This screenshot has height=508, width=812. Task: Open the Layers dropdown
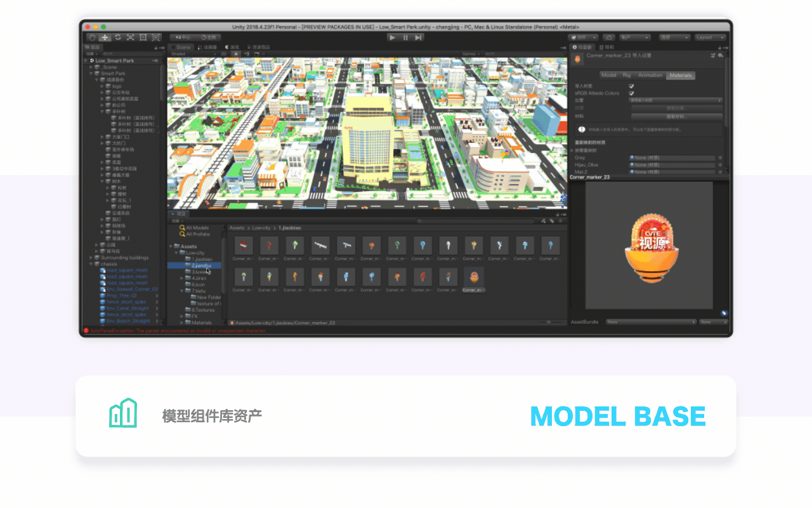click(674, 37)
